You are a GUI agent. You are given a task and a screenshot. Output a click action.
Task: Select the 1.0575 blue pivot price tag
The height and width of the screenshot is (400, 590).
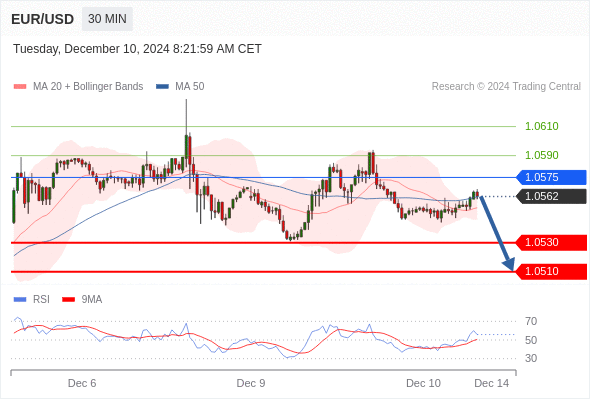551,177
